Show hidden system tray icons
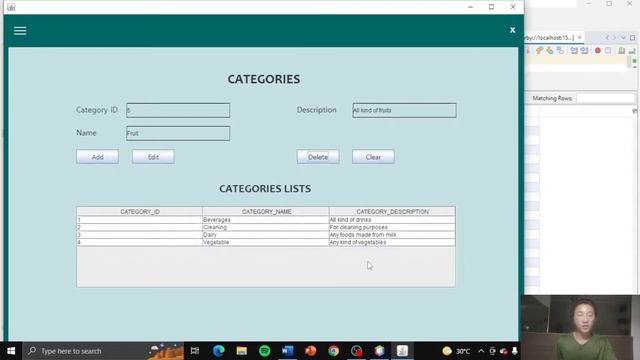The width and height of the screenshot is (640, 360). click(x=481, y=351)
